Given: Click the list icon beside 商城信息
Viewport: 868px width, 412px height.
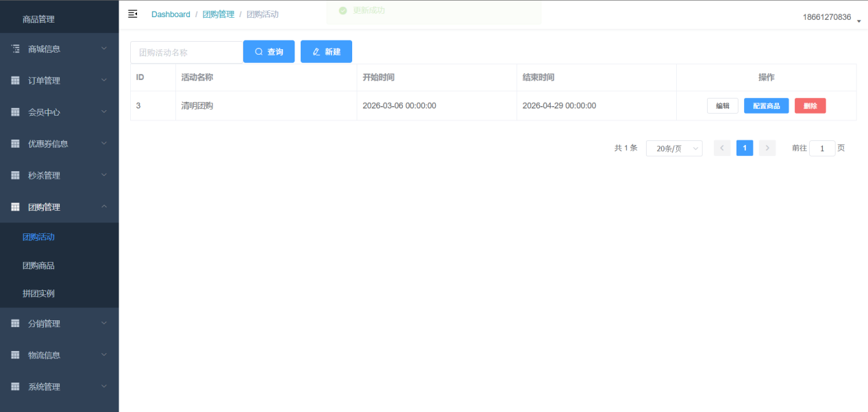Looking at the screenshot, I should [16, 49].
